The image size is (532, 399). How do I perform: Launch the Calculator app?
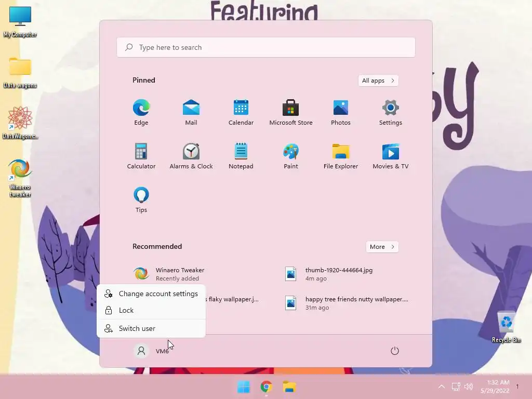[141, 156]
